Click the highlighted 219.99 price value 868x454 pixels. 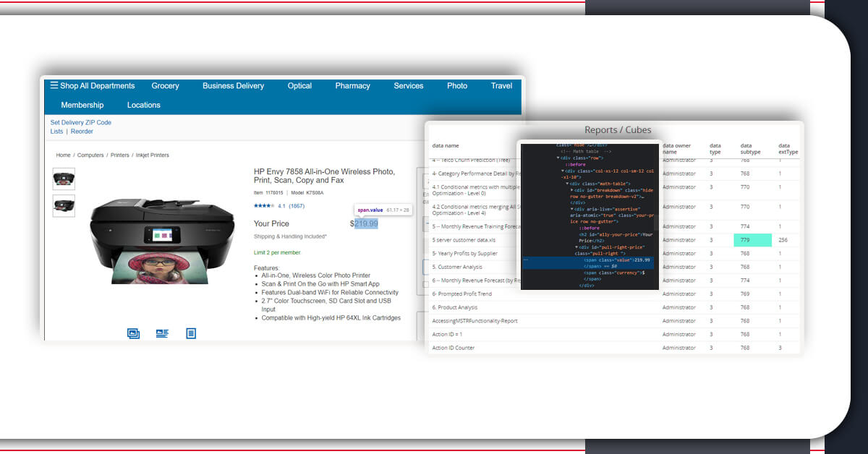[366, 223]
